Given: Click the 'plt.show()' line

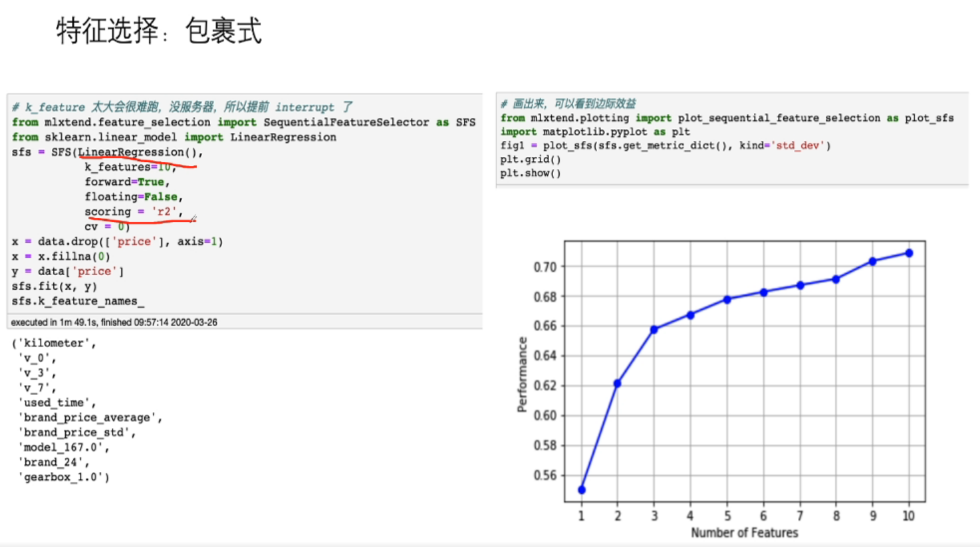Looking at the screenshot, I should pyautogui.click(x=531, y=173).
